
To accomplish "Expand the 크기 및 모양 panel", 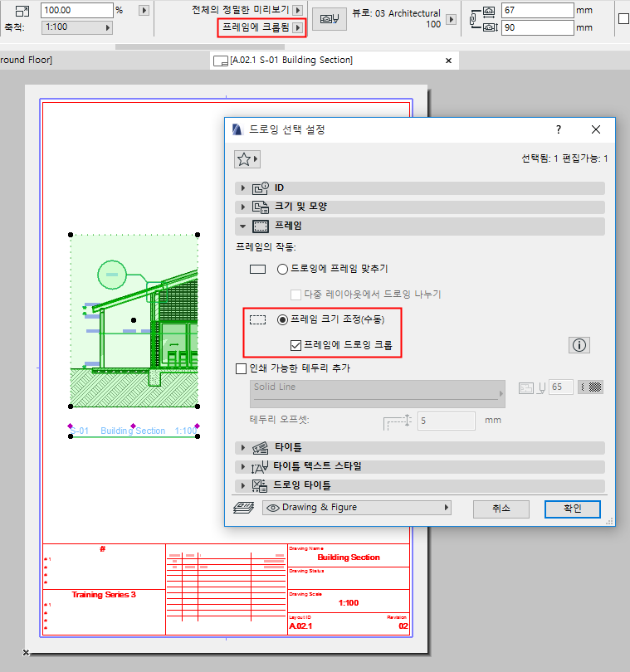I will [x=243, y=207].
